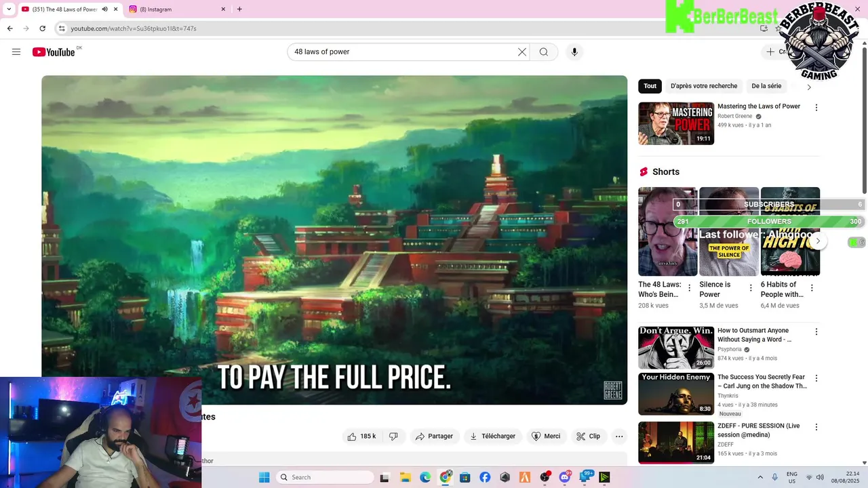Open File Explorer from the taskbar
Viewport: 868px width, 488px height.
click(x=405, y=477)
